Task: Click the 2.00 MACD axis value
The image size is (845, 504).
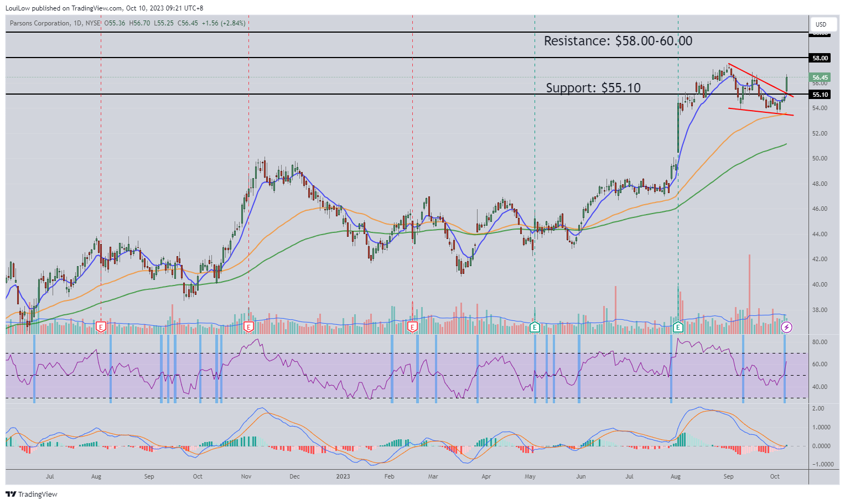Action: pos(818,408)
